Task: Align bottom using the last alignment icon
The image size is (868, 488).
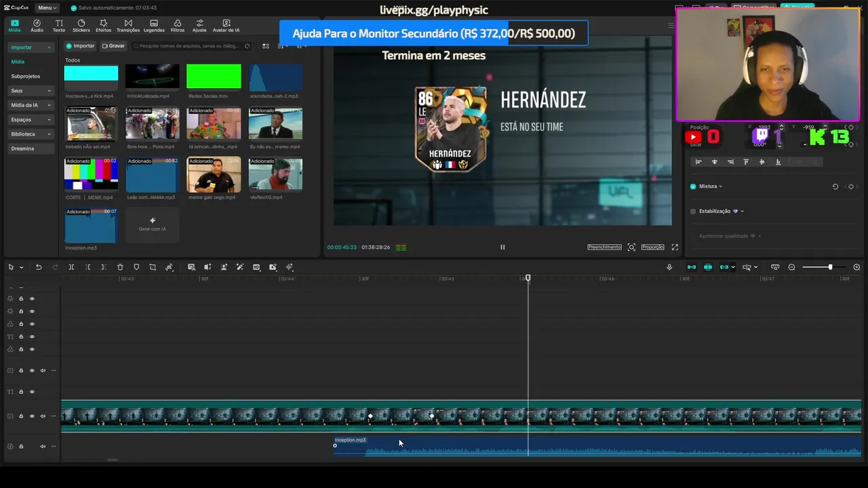Action: tap(778, 162)
